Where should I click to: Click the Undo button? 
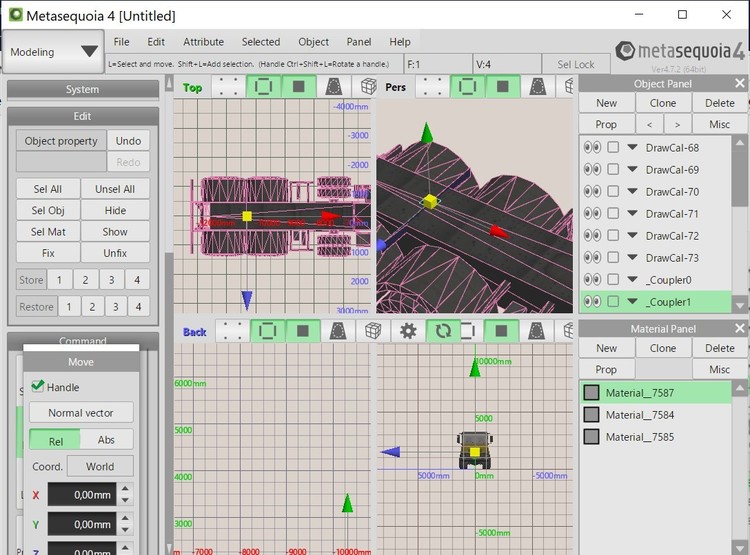(128, 141)
